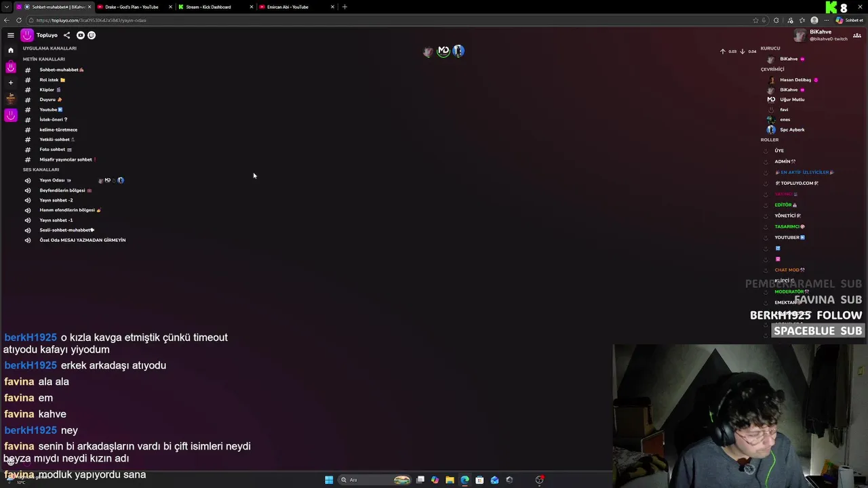
Task: Open the Yetkili-sohbet channel
Action: point(57,140)
